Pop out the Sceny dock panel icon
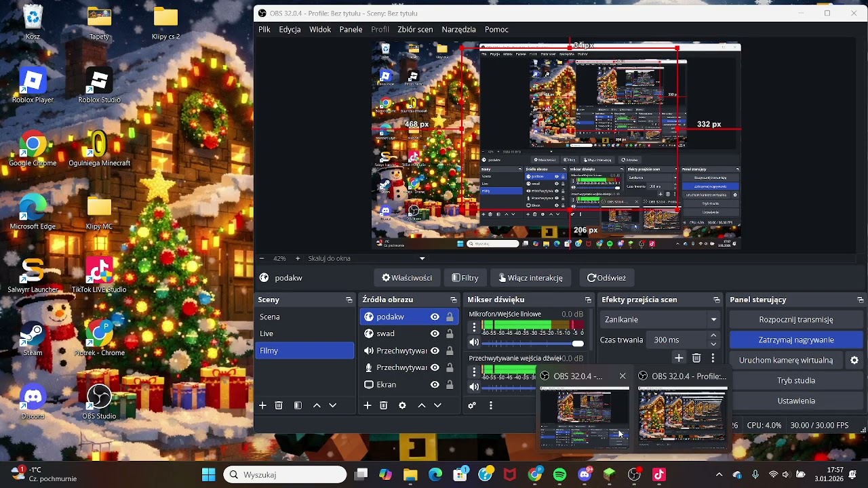This screenshot has width=868, height=488. (349, 300)
